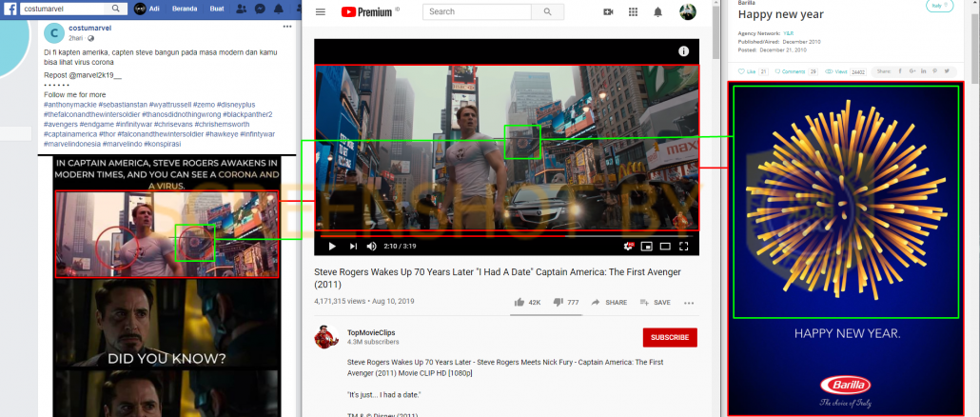Click the 2hari post timestamp
Image resolution: width=980 pixels, height=417 pixels.
pyautogui.click(x=77, y=39)
